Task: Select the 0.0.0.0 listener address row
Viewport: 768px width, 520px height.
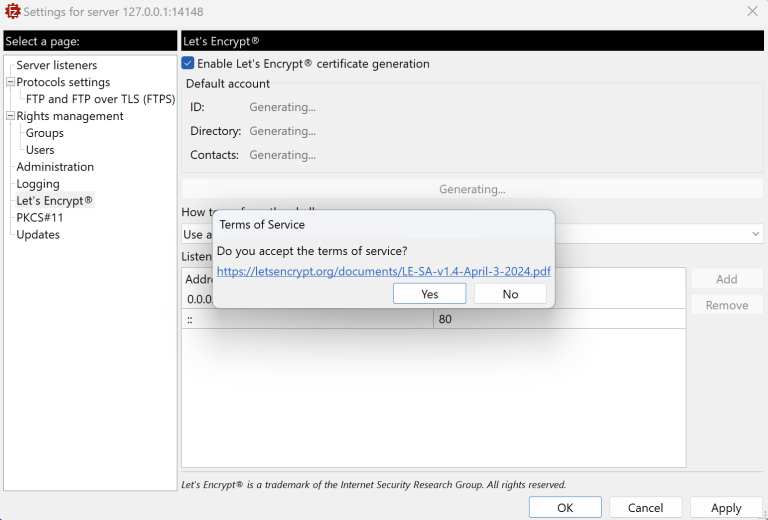Action: pyautogui.click(x=197, y=299)
